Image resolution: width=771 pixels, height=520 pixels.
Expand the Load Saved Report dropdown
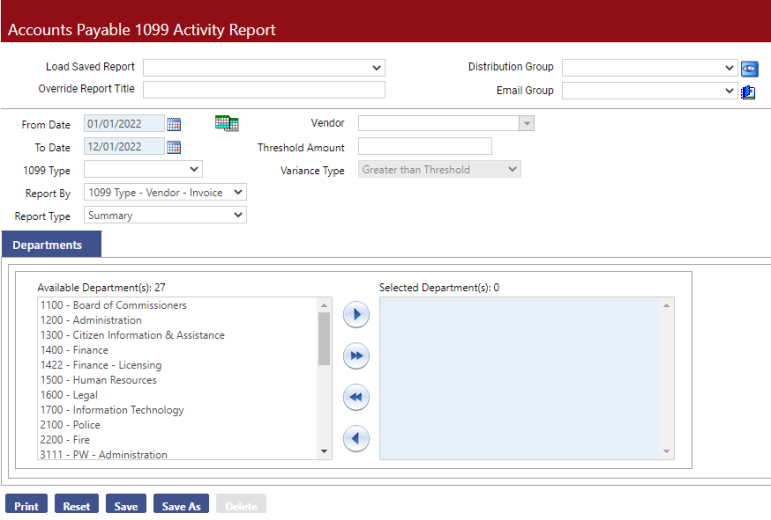pyautogui.click(x=264, y=68)
